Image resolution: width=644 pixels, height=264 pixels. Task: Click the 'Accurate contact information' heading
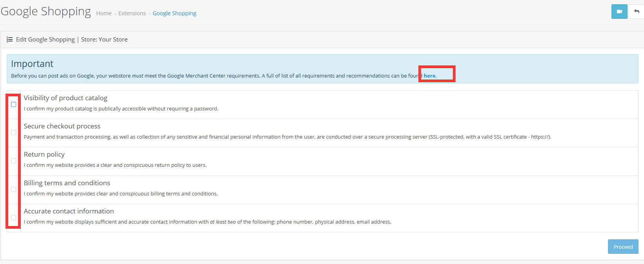coord(69,211)
